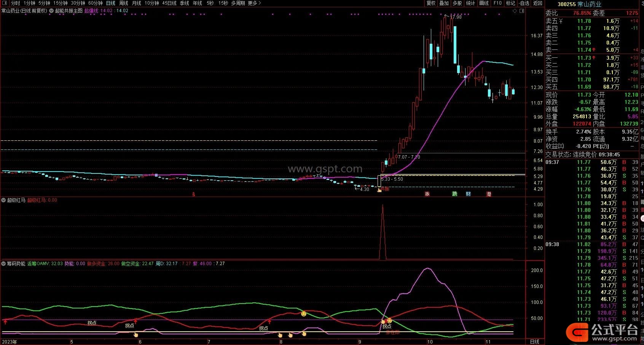Click the 返回 back button

pos(538,3)
